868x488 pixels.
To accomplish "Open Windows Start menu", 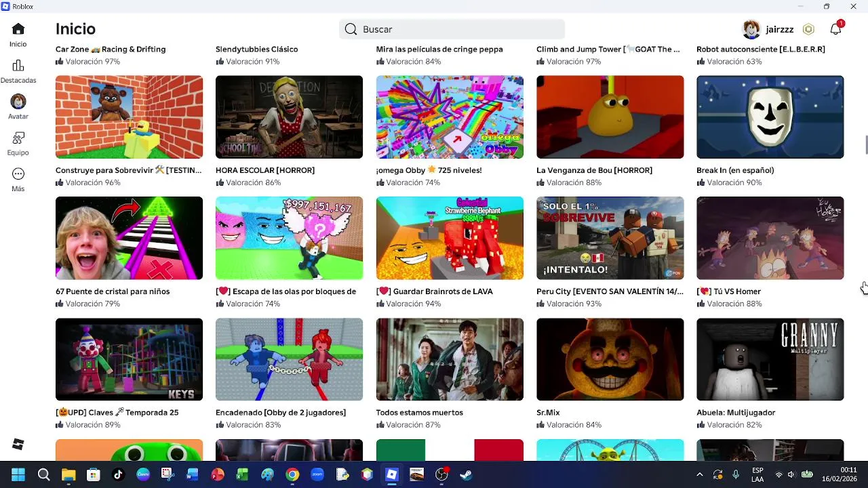I will [18, 474].
